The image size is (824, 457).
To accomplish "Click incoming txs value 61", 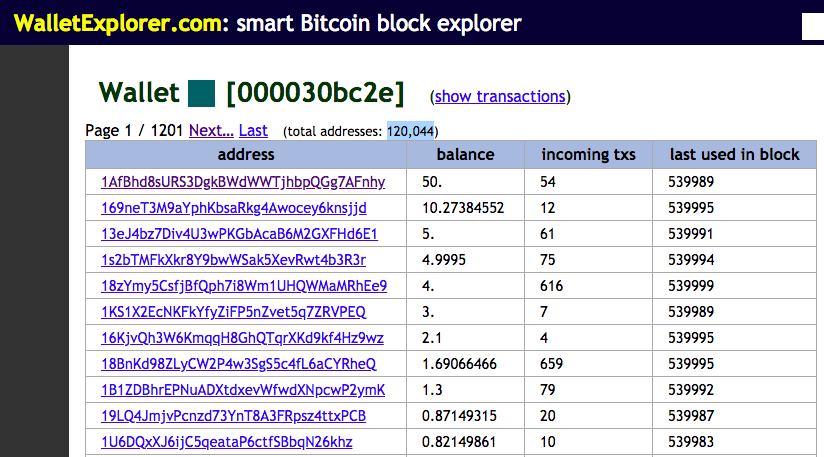I will (x=547, y=234).
